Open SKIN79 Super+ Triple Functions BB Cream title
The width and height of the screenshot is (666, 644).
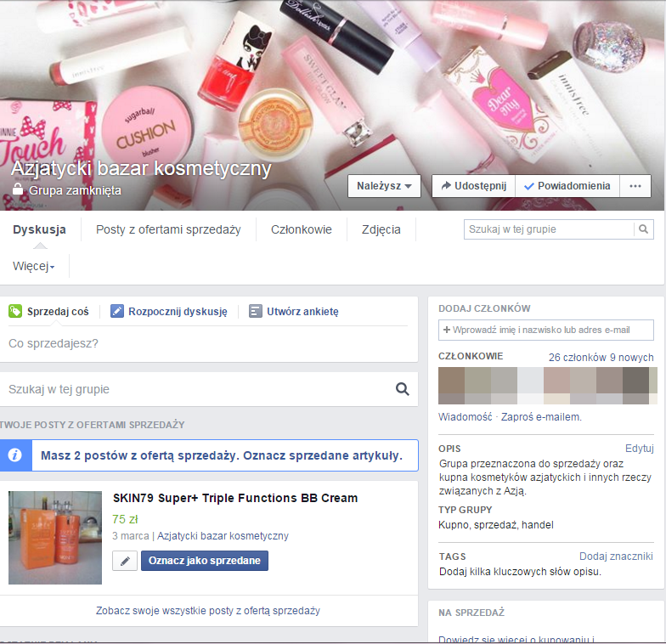click(235, 498)
